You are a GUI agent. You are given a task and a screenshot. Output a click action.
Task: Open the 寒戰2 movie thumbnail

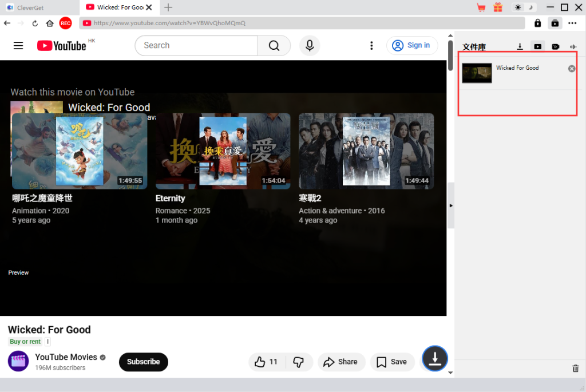pos(366,151)
